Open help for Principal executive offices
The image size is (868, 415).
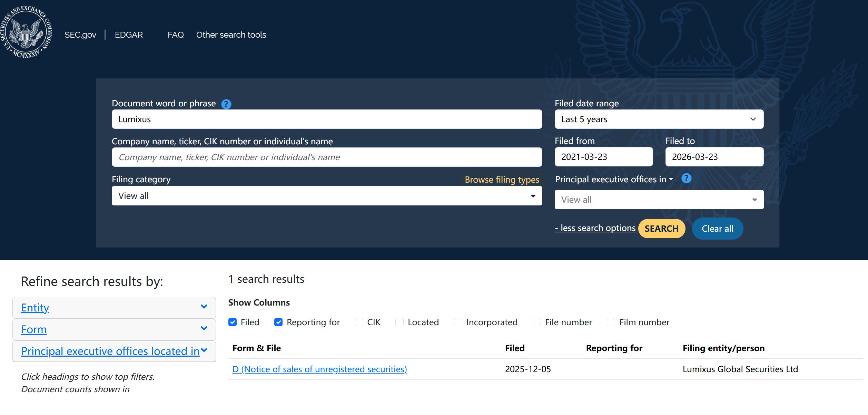tap(686, 178)
